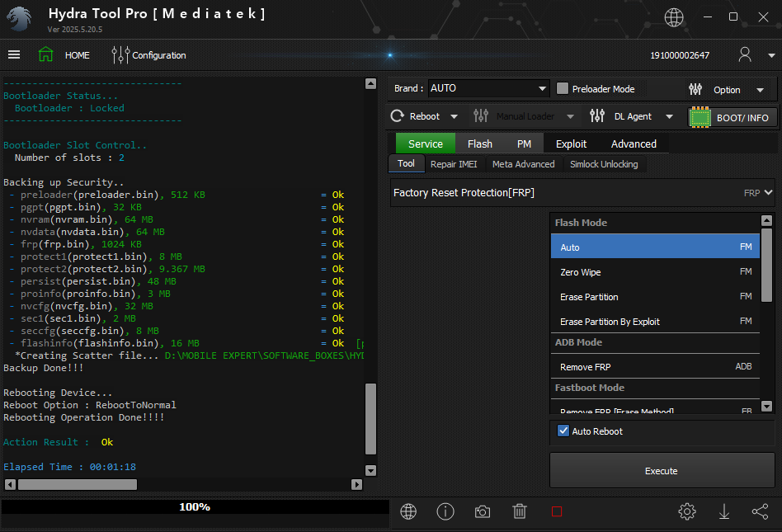Click the share icon
This screenshot has height=532, width=782.
point(760,511)
